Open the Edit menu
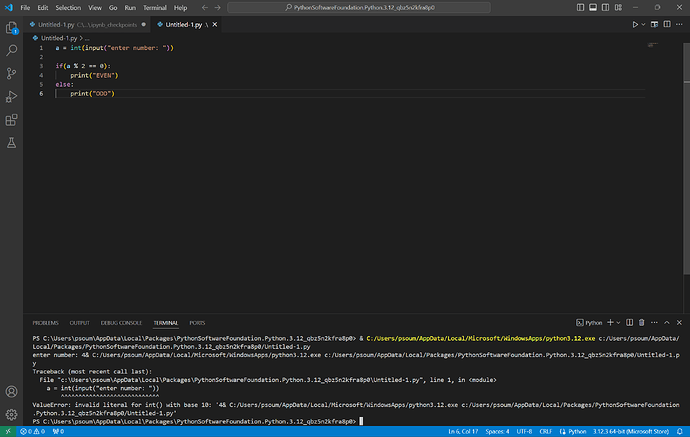The width and height of the screenshot is (690, 437). (43, 7)
